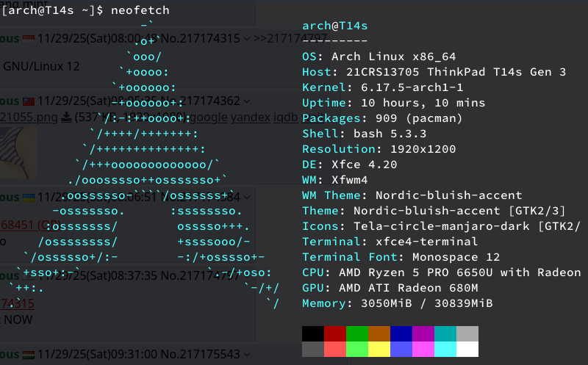
Task: Click the yandex reverse image search link
Action: pos(250,118)
